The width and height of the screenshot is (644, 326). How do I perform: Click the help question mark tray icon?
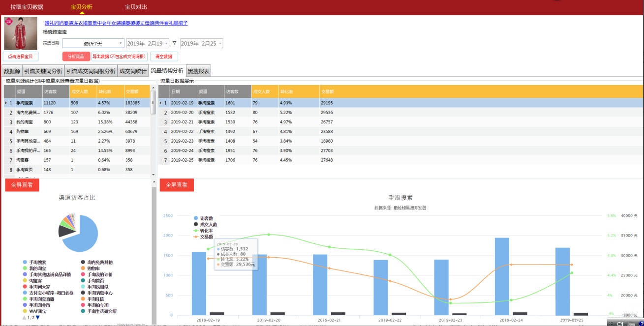tap(641, 323)
